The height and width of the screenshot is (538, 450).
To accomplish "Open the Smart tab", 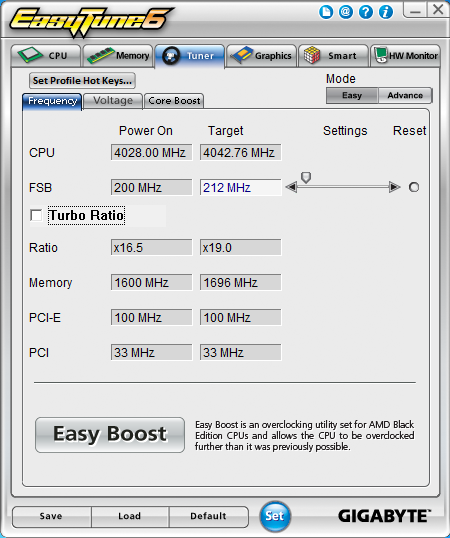I will click(x=333, y=56).
